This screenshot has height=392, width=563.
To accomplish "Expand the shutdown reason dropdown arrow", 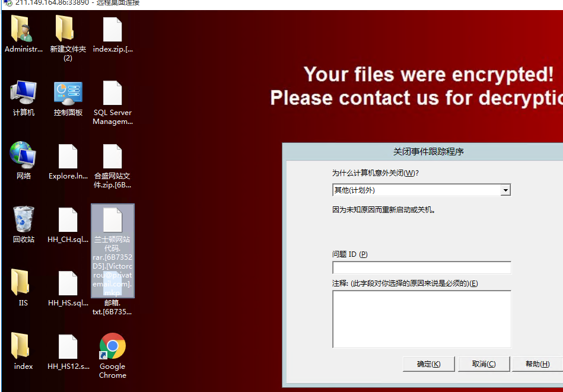I will click(505, 190).
